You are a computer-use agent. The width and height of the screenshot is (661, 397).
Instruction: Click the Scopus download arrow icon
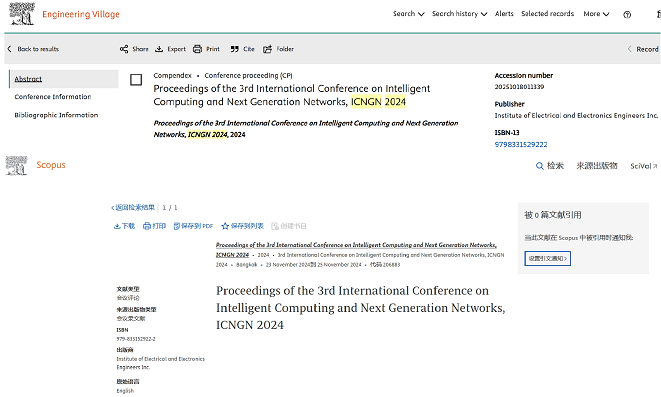point(117,226)
